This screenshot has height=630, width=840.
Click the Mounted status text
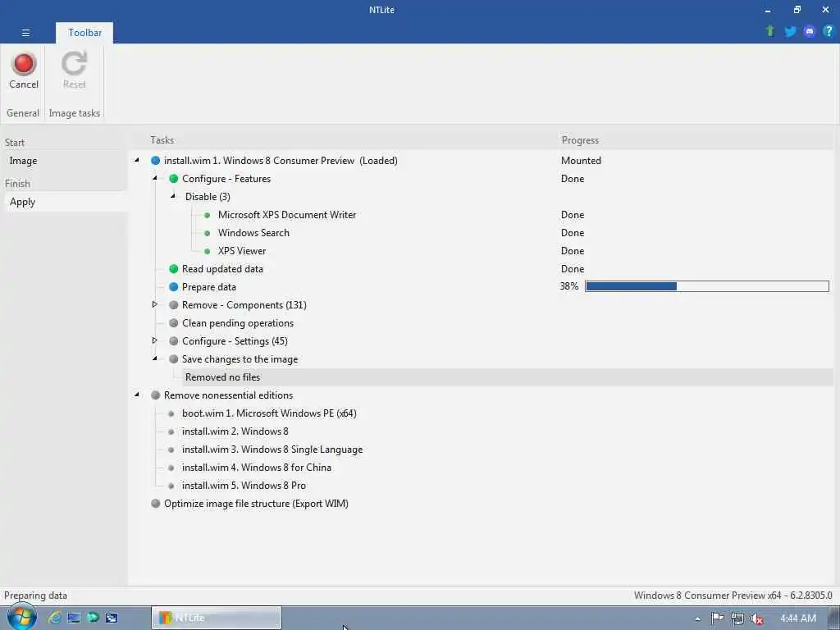pos(581,160)
